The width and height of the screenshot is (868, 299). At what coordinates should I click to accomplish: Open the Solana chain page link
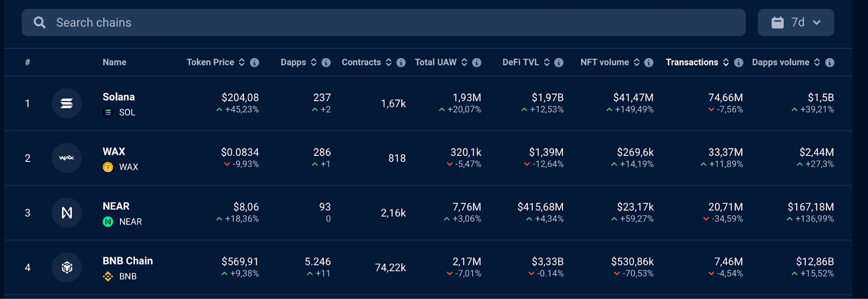pyautogui.click(x=119, y=97)
